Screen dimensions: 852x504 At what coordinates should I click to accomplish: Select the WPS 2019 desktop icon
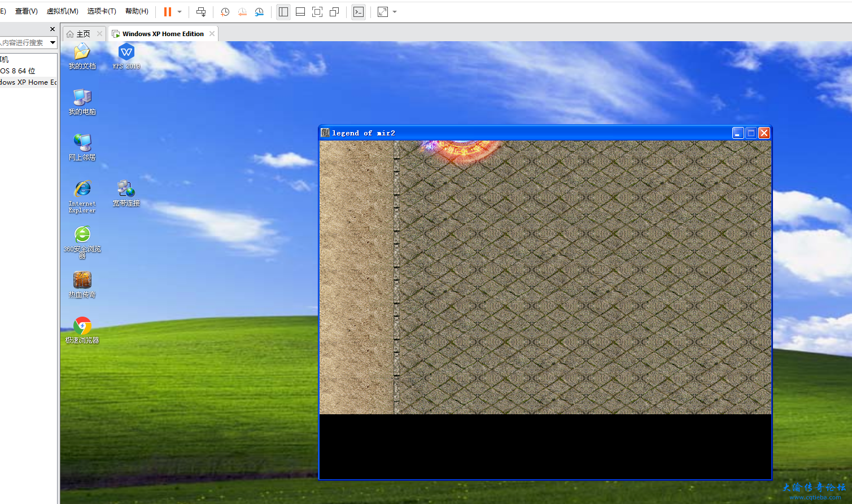126,56
